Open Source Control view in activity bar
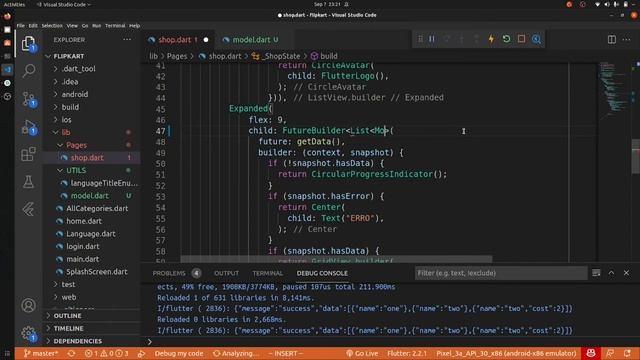Image resolution: width=640 pixels, height=360 pixels. 28,99
